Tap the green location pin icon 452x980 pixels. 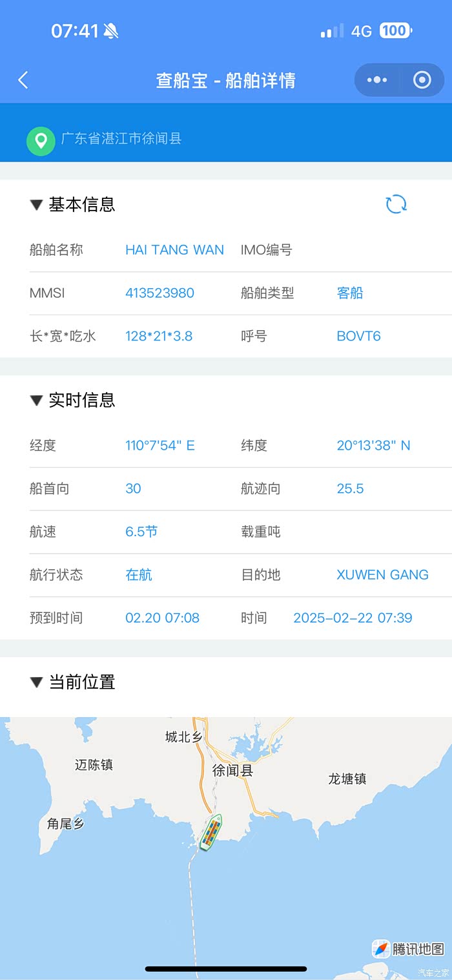pos(41,140)
